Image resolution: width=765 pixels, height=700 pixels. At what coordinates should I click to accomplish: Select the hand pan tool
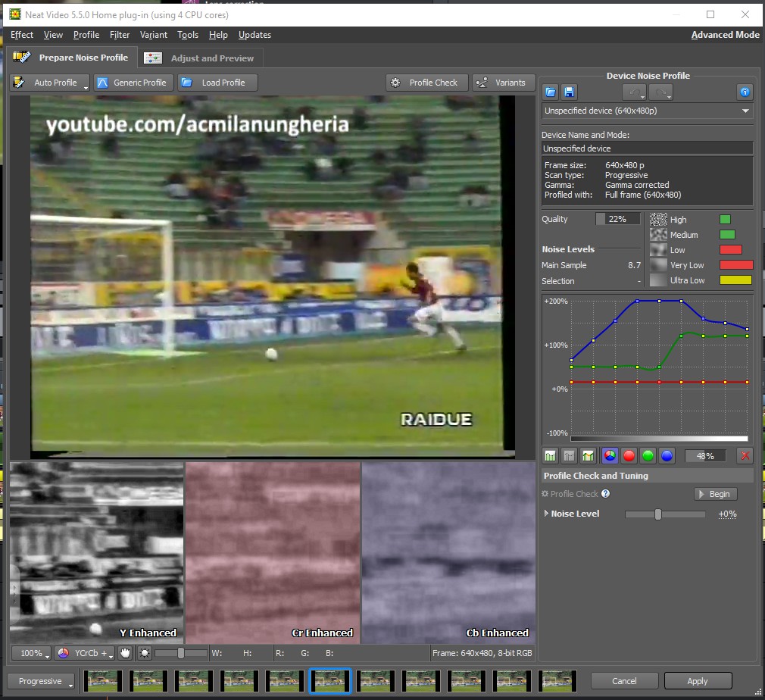pos(125,653)
